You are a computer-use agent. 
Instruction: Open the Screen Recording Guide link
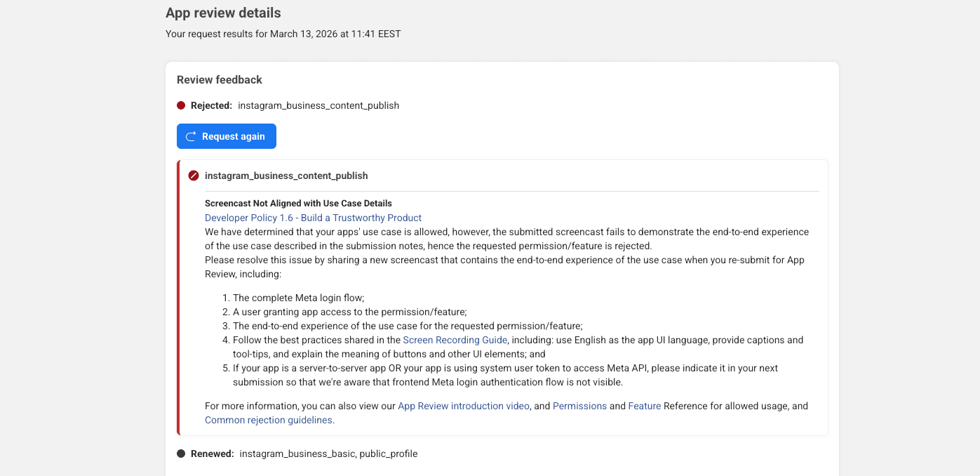coord(455,340)
